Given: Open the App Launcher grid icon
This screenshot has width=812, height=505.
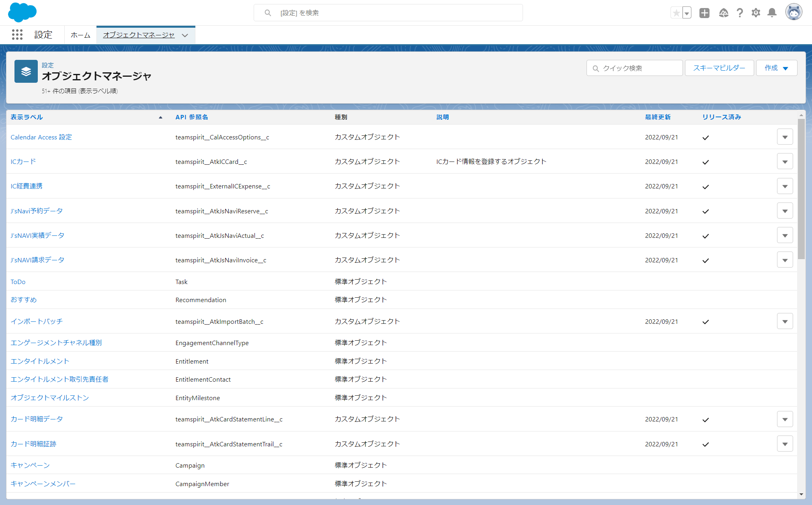Looking at the screenshot, I should pyautogui.click(x=17, y=35).
